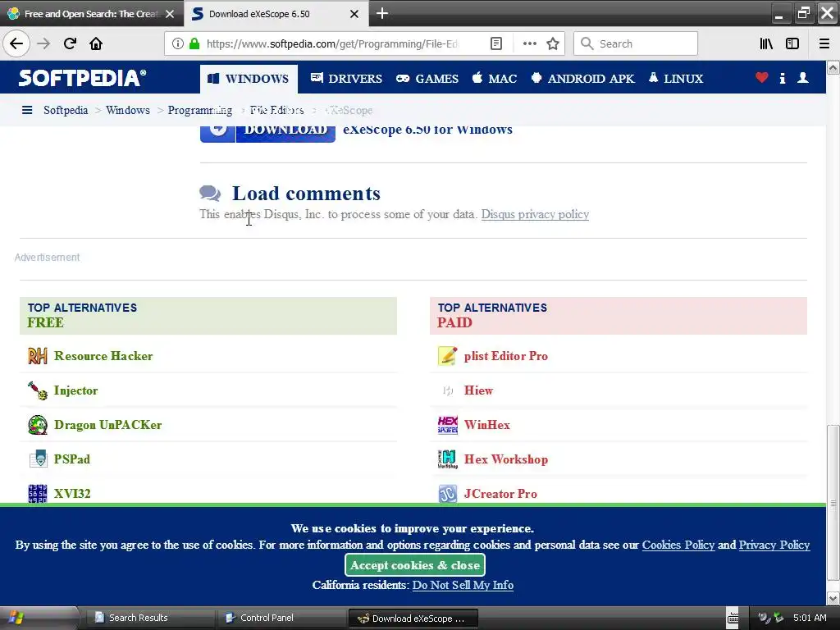Close the Download eXeScope 6.50 tab
Image resolution: width=840 pixels, height=630 pixels.
354,14
